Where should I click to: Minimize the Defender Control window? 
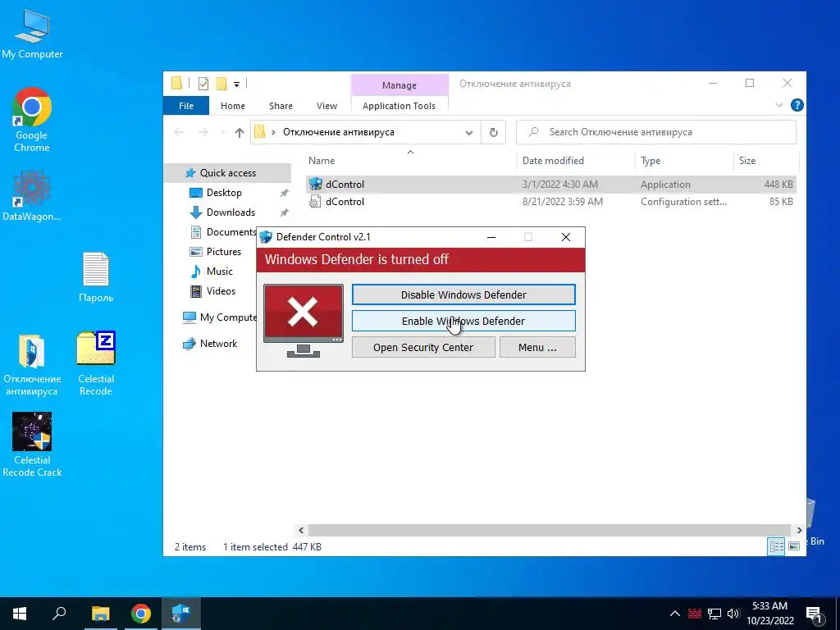(491, 237)
